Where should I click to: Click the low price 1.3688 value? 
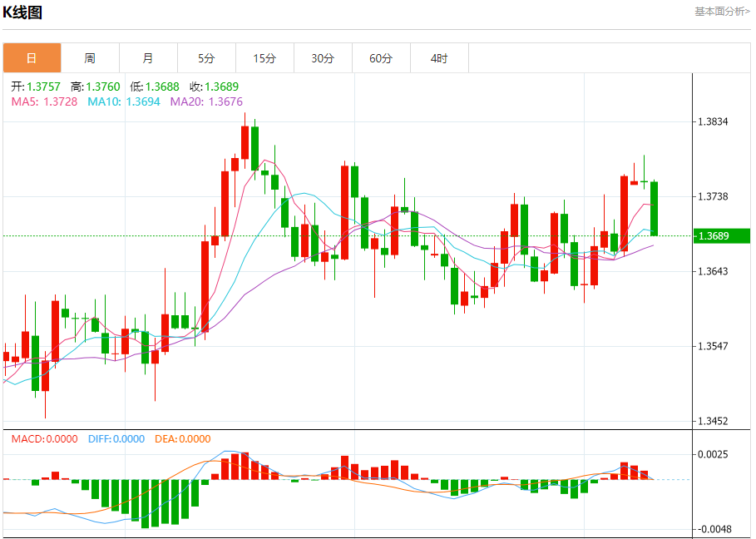[162, 87]
